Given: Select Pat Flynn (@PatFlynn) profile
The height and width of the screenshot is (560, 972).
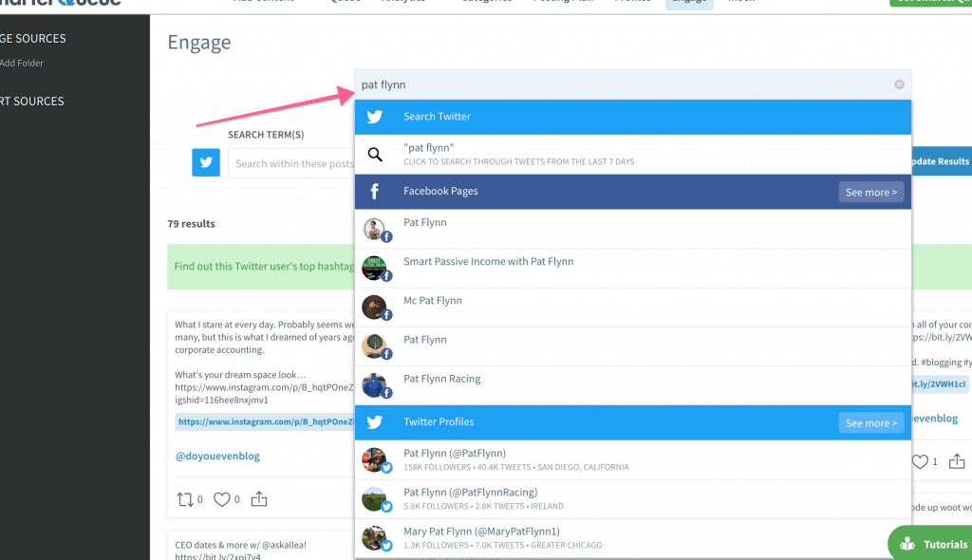Looking at the screenshot, I should coord(633,459).
